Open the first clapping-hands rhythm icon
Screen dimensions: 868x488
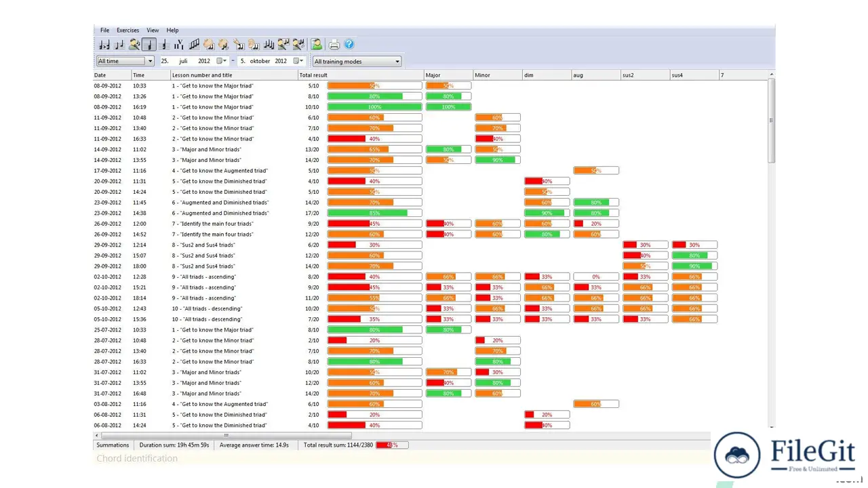(209, 45)
